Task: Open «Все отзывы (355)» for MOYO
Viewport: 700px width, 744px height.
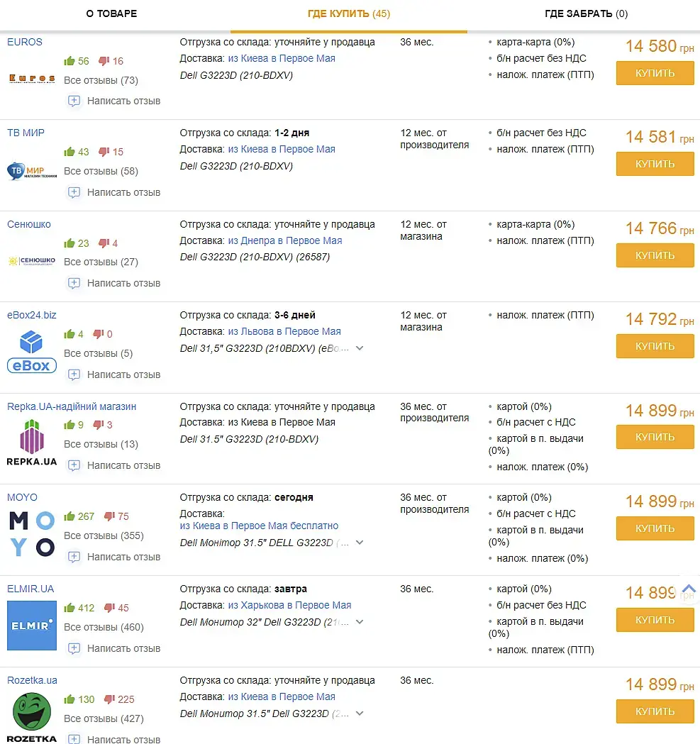Action: [x=104, y=535]
